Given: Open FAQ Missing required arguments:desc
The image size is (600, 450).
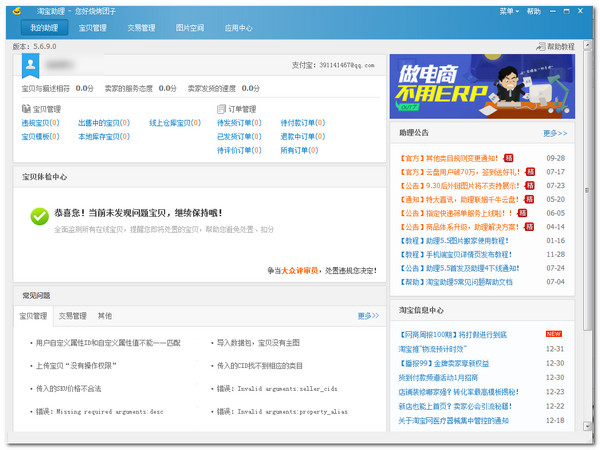Looking at the screenshot, I should (99, 412).
